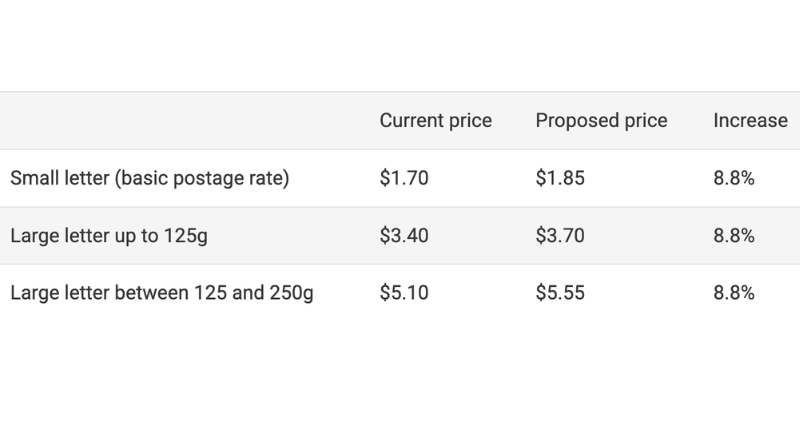Click the 8.8% increase for Small letter
The width and height of the screenshot is (800, 431).
733,179
